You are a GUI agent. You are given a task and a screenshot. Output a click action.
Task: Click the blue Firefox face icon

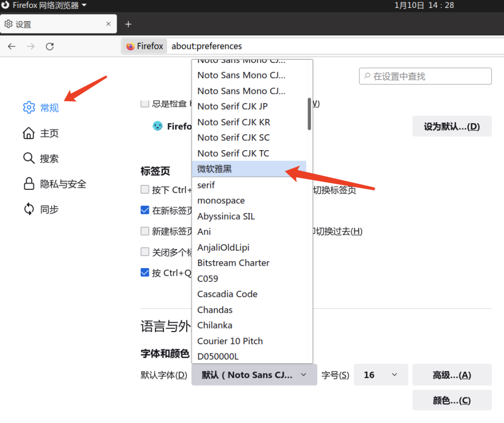coord(158,126)
